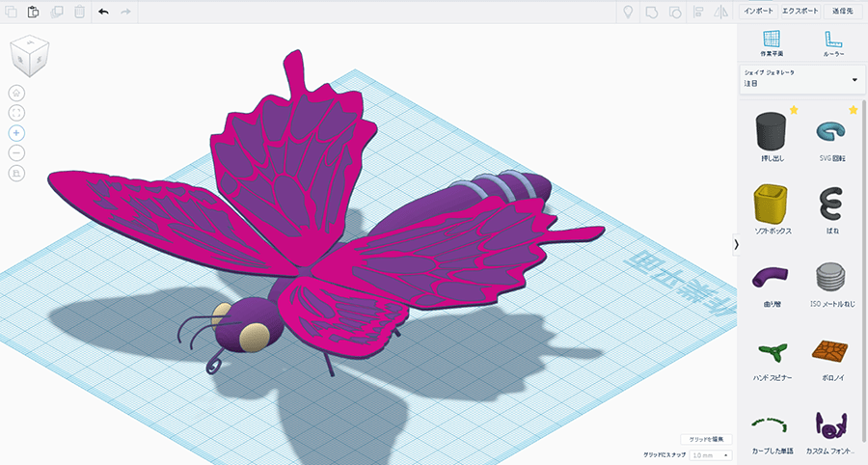Click the グリッドを編集 button
Image resolution: width=868 pixels, height=465 pixels.
[x=706, y=439]
